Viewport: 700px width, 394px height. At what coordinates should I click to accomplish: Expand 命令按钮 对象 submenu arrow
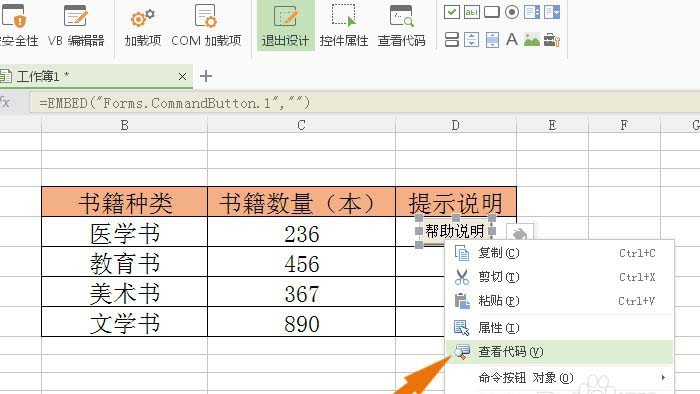(663, 377)
